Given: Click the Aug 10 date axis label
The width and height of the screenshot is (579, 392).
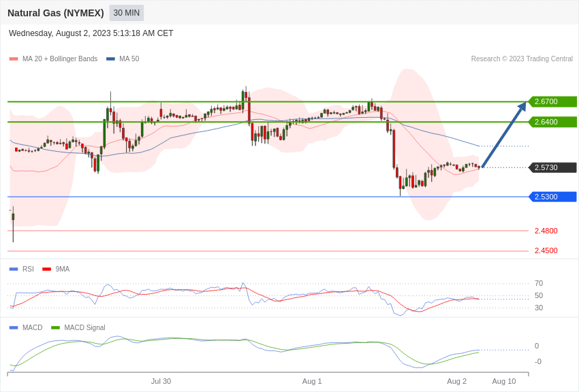Looking at the screenshot, I should click(504, 381).
